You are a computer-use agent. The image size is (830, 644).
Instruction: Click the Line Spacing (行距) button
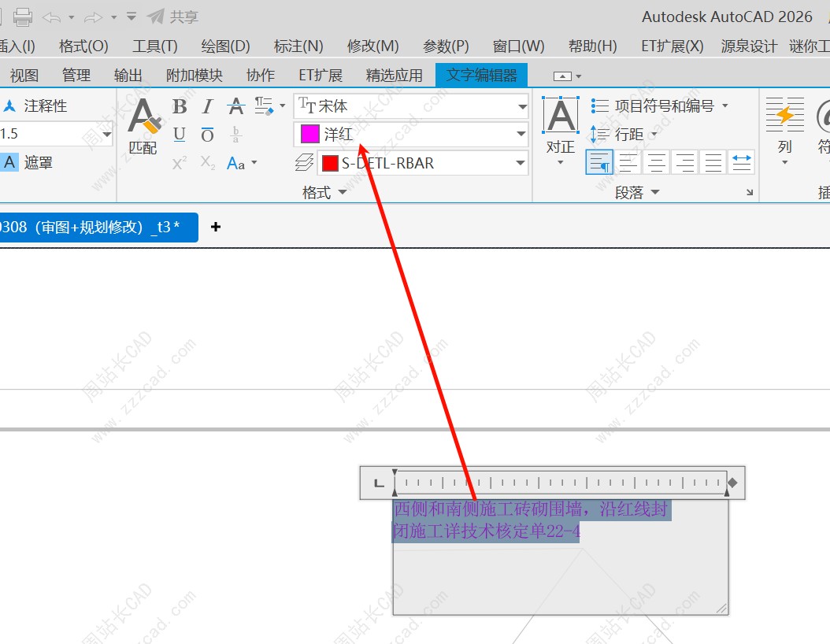[624, 135]
